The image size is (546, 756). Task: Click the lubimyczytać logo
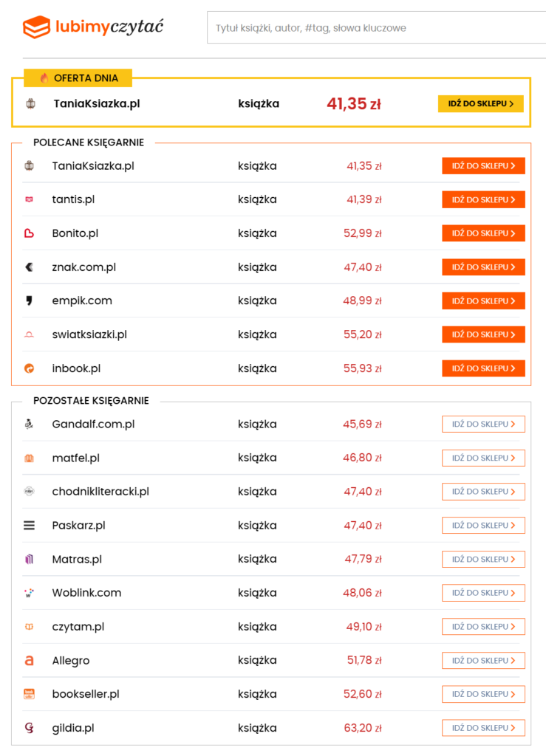click(93, 28)
